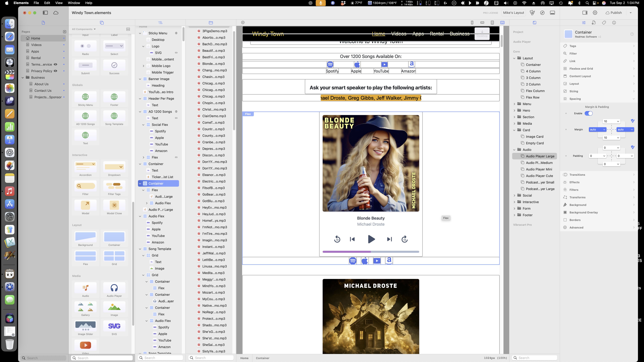Select the Accordion interactive component
The height and width of the screenshot is (362, 644).
point(86,167)
